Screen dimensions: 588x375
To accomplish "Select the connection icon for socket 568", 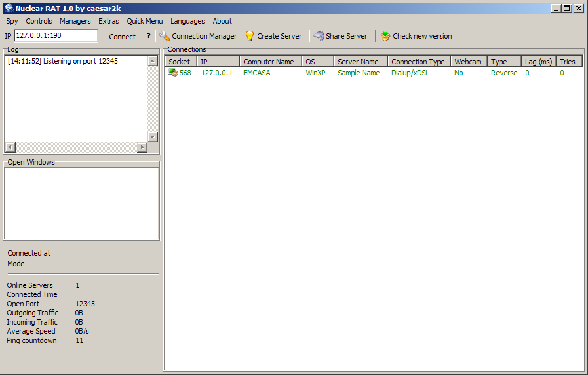I will point(172,73).
